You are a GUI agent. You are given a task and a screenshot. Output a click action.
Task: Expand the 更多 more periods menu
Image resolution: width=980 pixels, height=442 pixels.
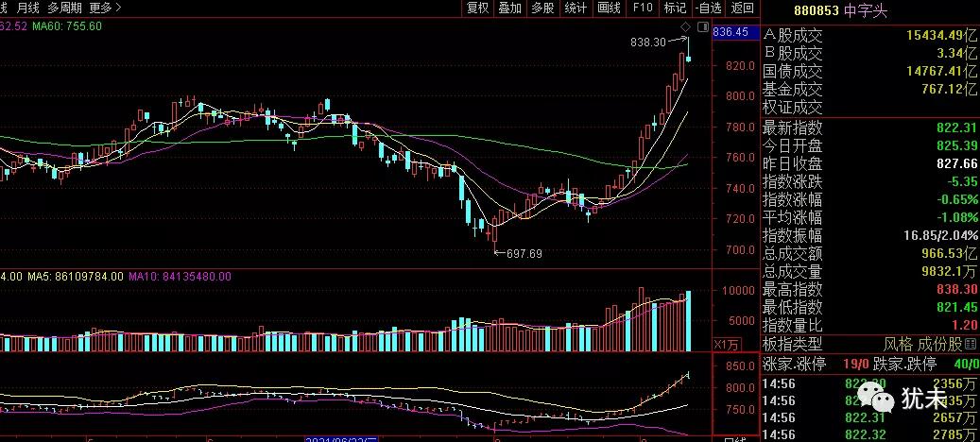[105, 8]
